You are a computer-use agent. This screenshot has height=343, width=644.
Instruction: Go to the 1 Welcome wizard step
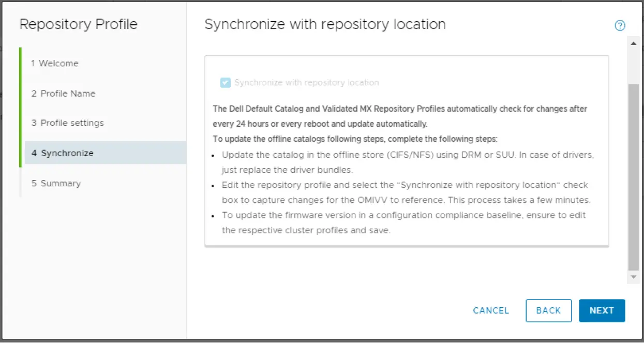[54, 63]
